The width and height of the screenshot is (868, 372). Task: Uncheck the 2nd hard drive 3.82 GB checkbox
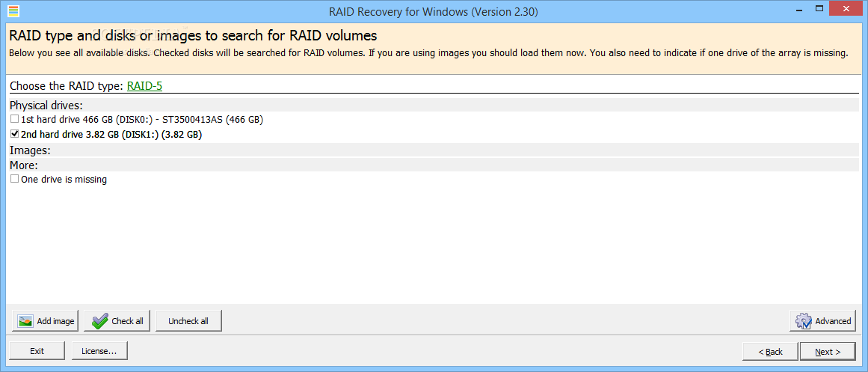point(15,134)
